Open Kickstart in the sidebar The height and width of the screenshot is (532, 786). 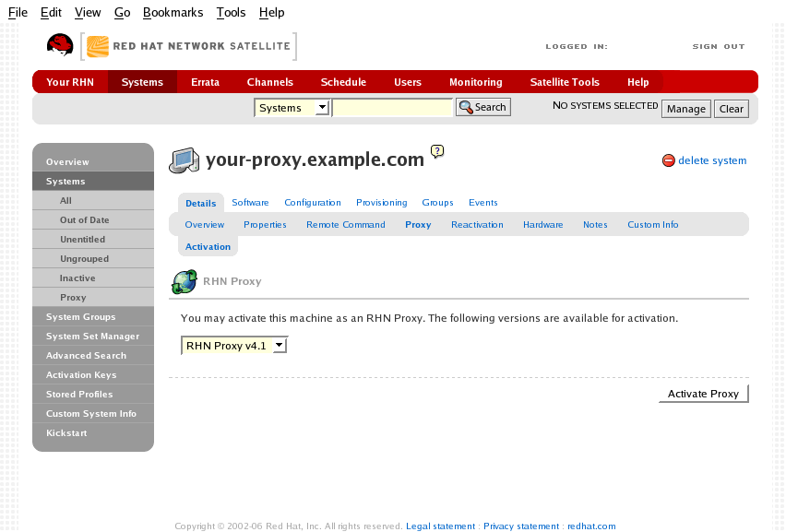pyautogui.click(x=93, y=432)
